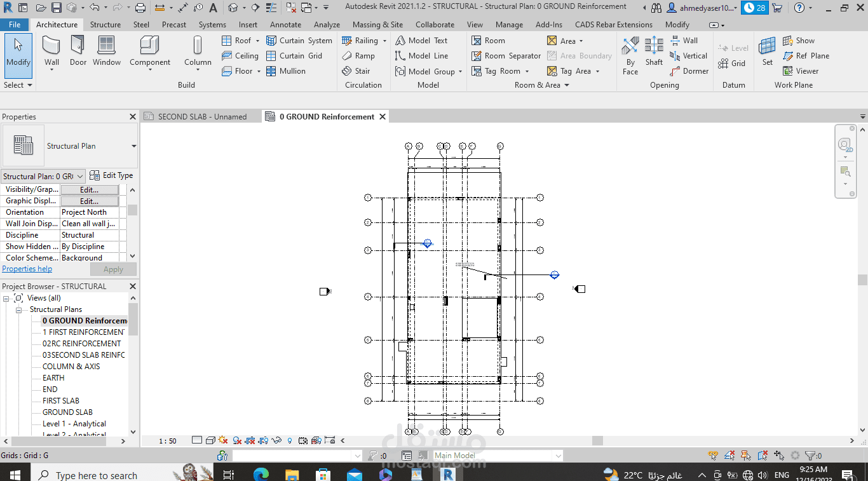Select the Curtain Grid tool
Image resolution: width=868 pixels, height=481 pixels.
pyautogui.click(x=294, y=56)
